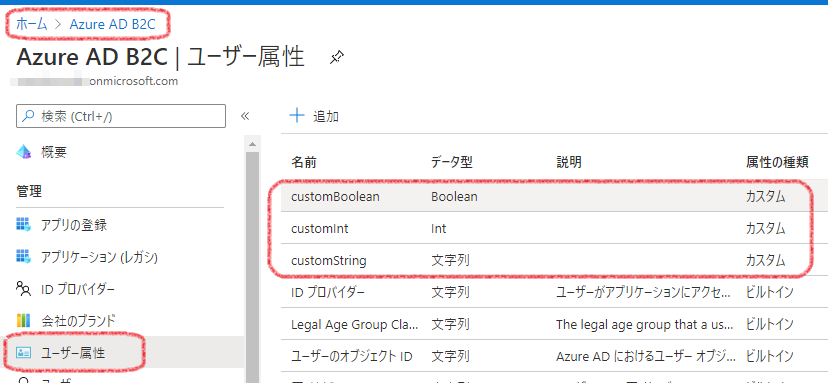Focus the 検索 (Ctrl+/) search field
This screenshot has width=828, height=383.
click(x=121, y=116)
